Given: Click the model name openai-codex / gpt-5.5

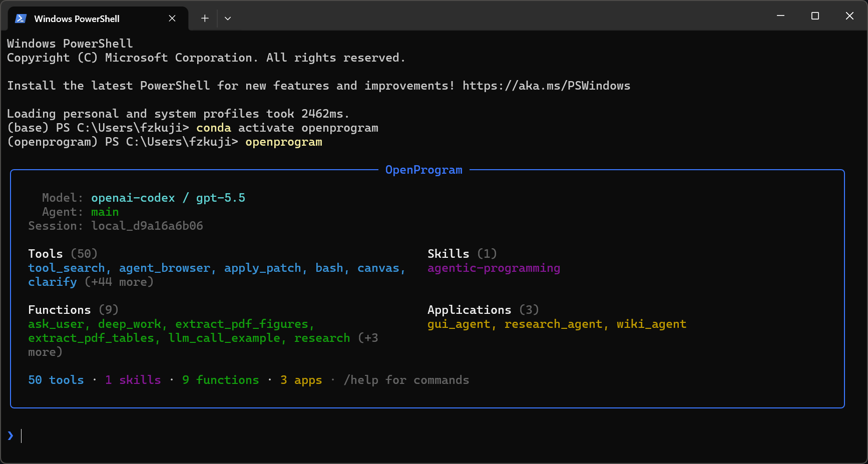Looking at the screenshot, I should 168,198.
